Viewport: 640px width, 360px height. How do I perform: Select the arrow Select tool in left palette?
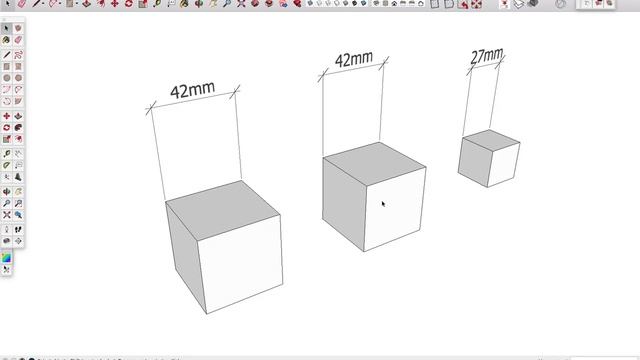pos(6,28)
